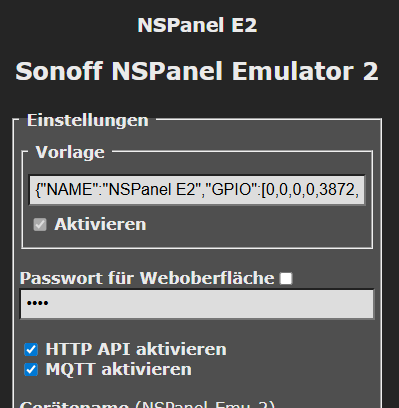Toggle the Aktivieren template checkbox
399x408 pixels.
point(40,224)
